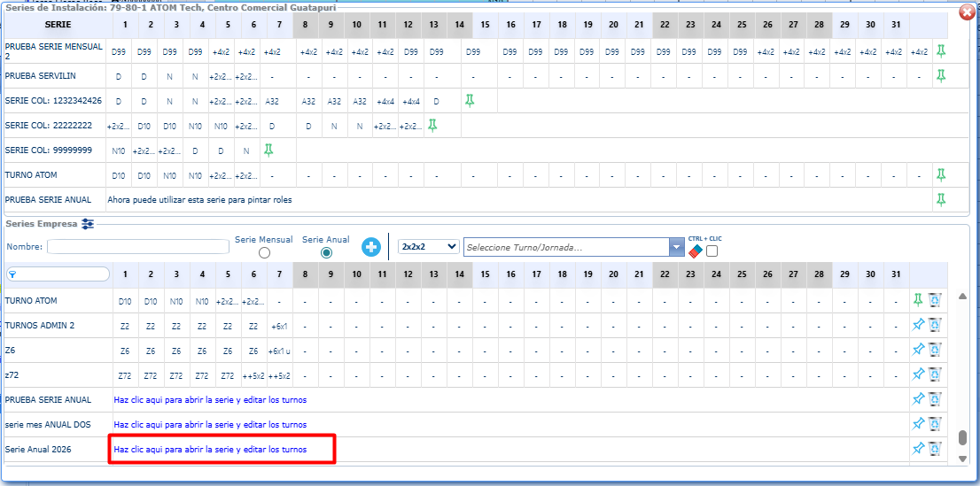The width and height of the screenshot is (980, 486).
Task: Click green pin for SERIE COL: 1232342426
Action: pyautogui.click(x=470, y=101)
